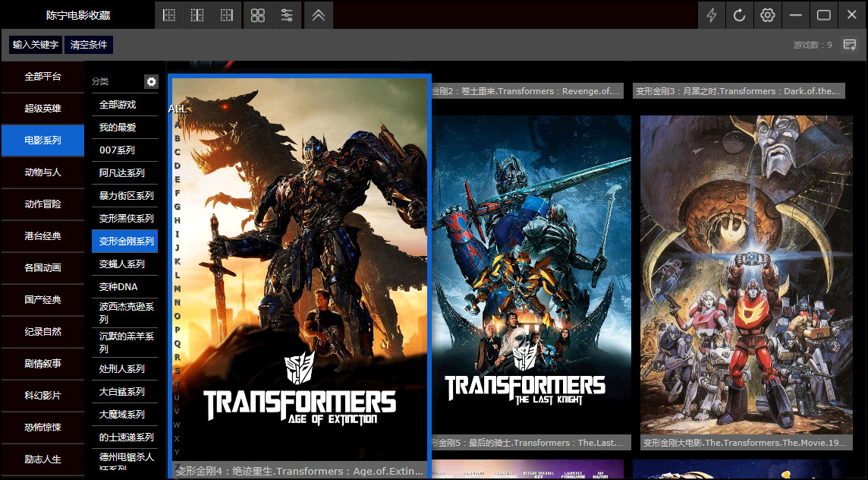
Task: Open Transformers The Last Knight poster
Action: click(x=531, y=273)
